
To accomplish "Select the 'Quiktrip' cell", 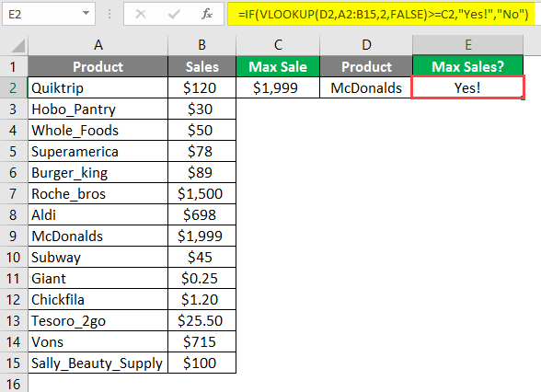I will [x=98, y=87].
